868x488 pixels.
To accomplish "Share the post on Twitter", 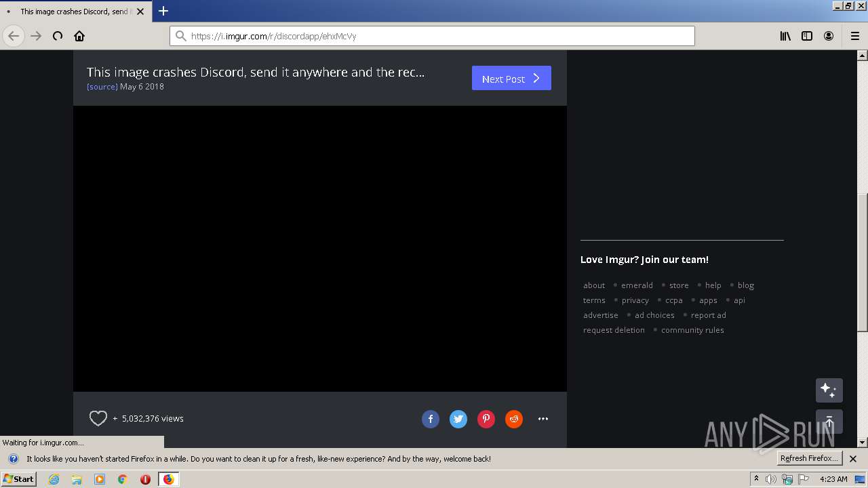I will coord(458,419).
